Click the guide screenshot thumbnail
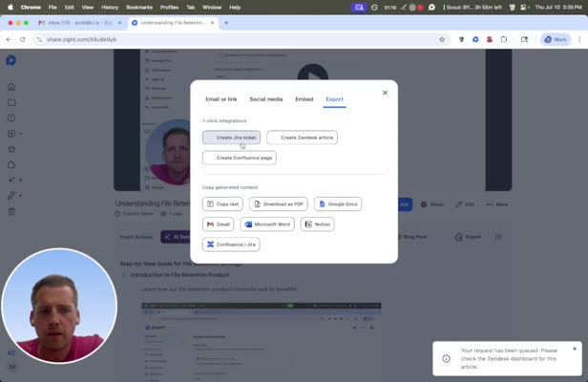The image size is (588, 382). 262,342
